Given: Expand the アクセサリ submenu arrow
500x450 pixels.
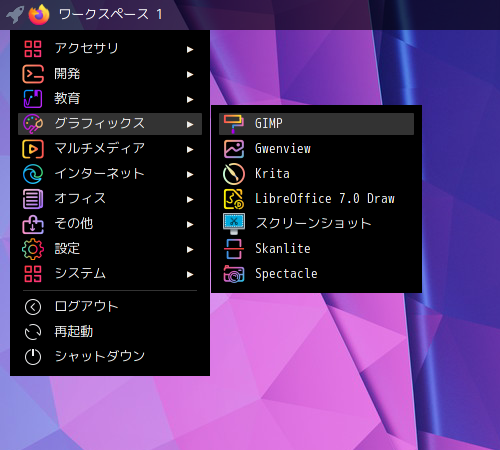Looking at the screenshot, I should (190, 49).
